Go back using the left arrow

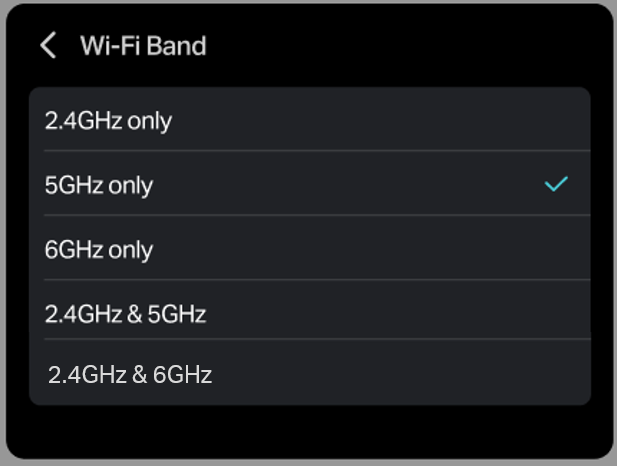(x=48, y=45)
